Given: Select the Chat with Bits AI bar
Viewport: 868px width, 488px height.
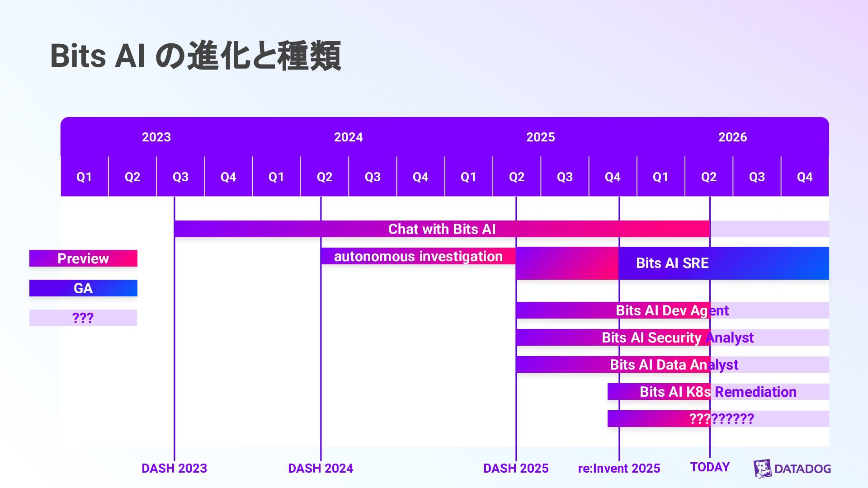Looking at the screenshot, I should [x=442, y=229].
